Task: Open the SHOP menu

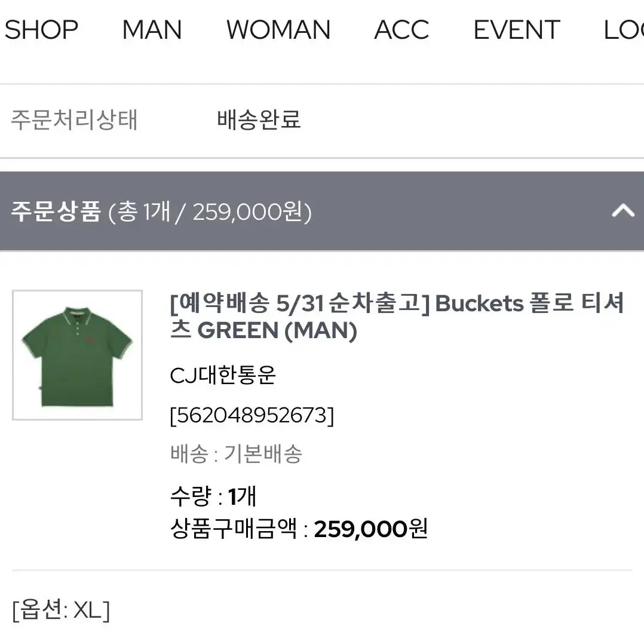Action: click(x=41, y=30)
